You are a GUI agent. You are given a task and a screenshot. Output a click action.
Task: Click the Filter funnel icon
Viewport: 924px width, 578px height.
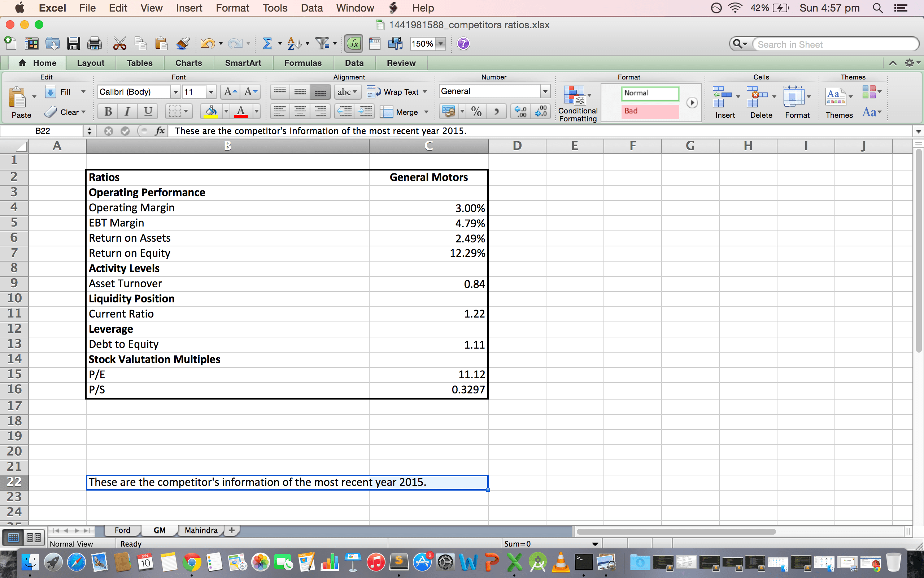pyautogui.click(x=322, y=44)
